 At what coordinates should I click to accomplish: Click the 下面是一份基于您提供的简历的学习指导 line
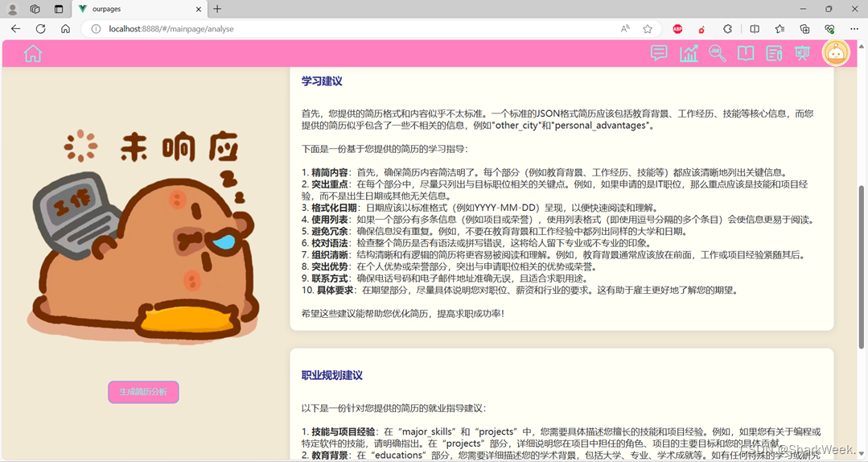pos(385,149)
